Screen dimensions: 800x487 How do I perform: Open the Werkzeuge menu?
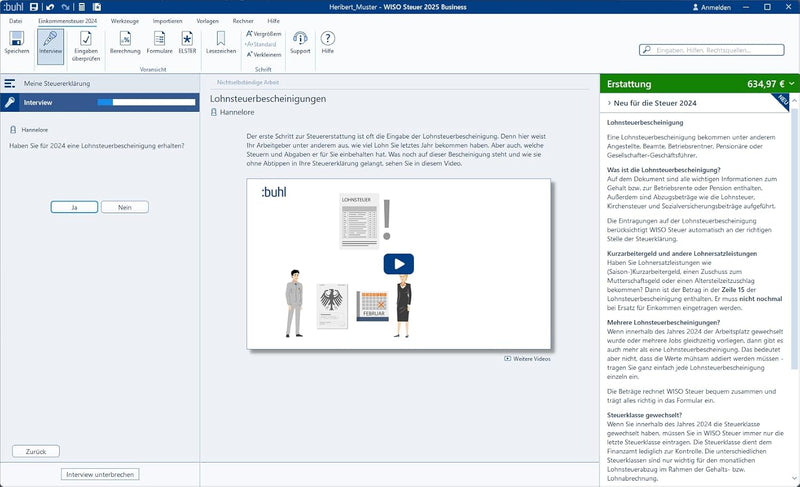[124, 21]
